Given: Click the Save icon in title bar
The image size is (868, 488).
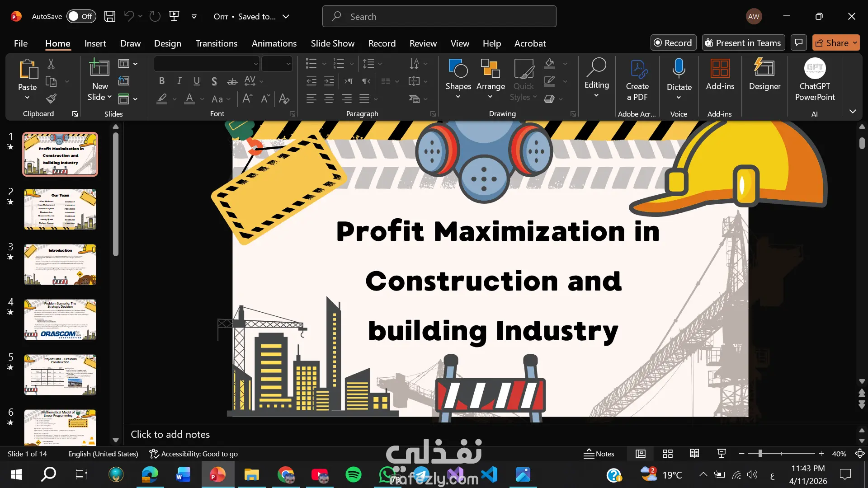Looking at the screenshot, I should (x=110, y=17).
